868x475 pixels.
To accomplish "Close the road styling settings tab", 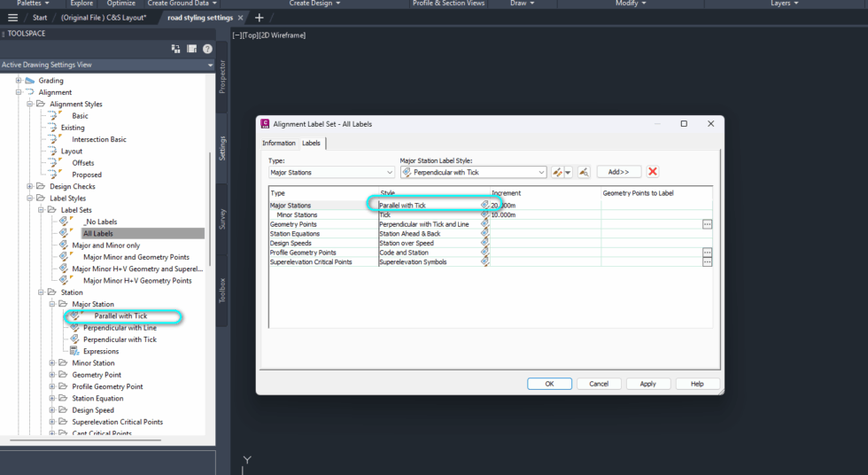I will click(x=240, y=18).
